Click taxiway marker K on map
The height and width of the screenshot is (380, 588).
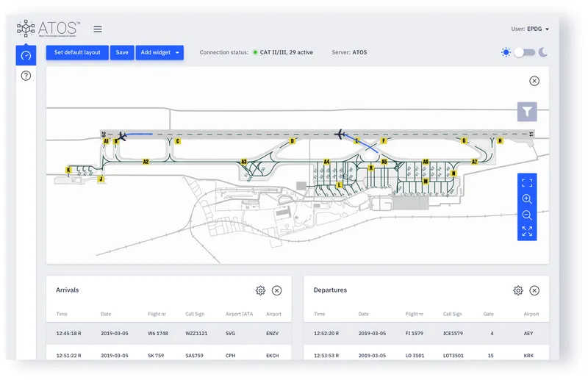pyautogui.click(x=68, y=170)
